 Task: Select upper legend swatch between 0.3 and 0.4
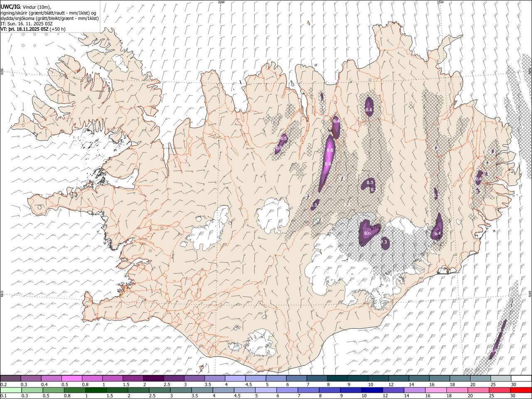point(31,378)
